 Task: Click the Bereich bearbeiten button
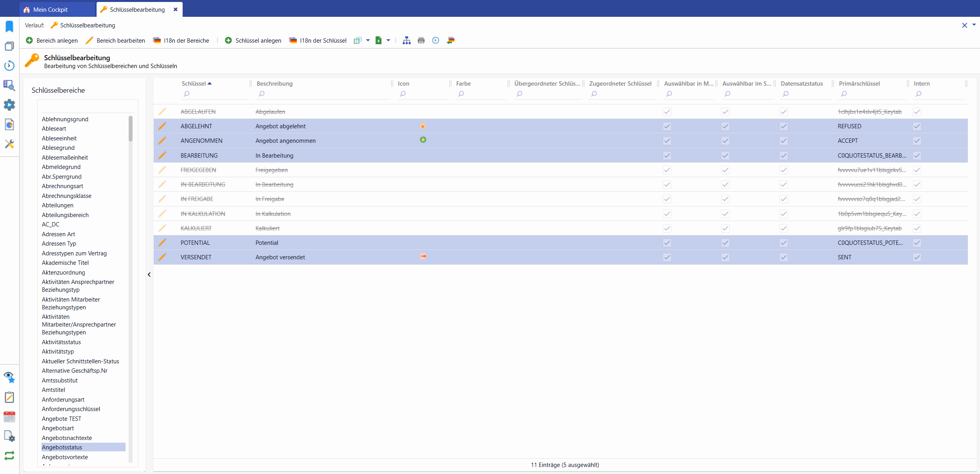115,40
